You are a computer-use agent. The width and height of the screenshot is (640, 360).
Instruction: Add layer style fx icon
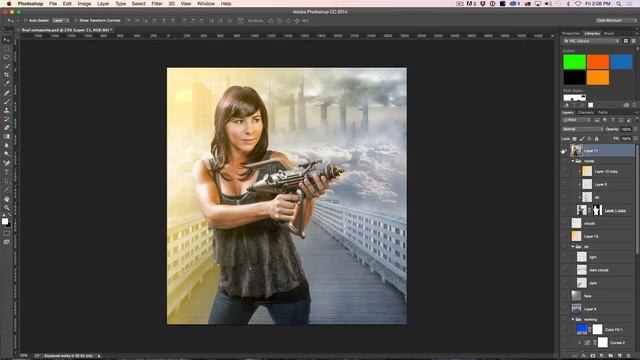tap(584, 356)
